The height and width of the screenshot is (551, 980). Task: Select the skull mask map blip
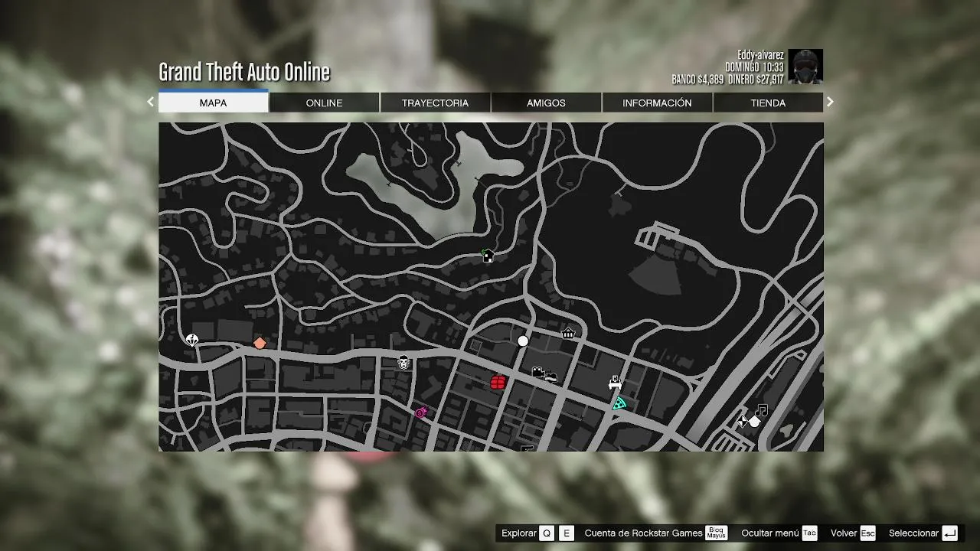point(403,362)
